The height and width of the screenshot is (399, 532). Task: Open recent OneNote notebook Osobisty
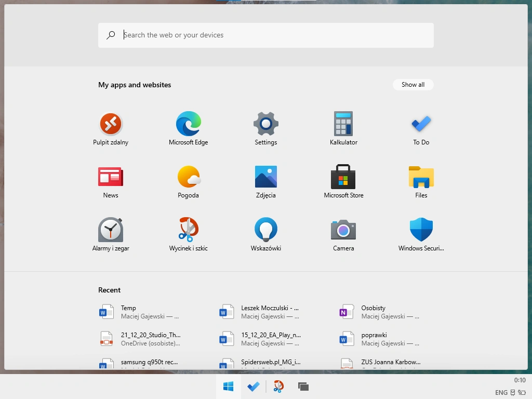(380, 312)
